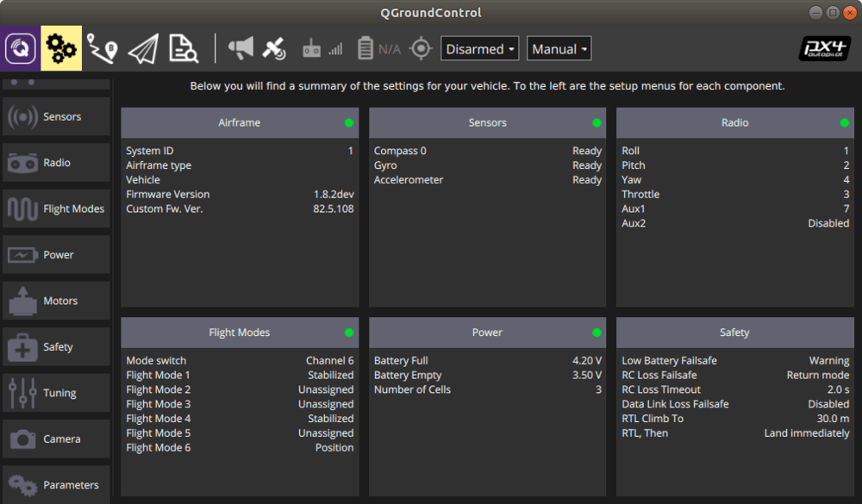Go to Power setup page

pyautogui.click(x=56, y=255)
